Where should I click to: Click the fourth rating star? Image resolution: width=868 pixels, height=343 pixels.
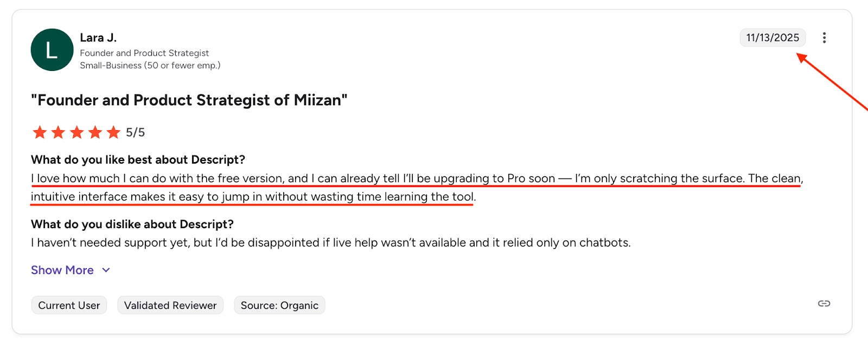click(x=95, y=132)
